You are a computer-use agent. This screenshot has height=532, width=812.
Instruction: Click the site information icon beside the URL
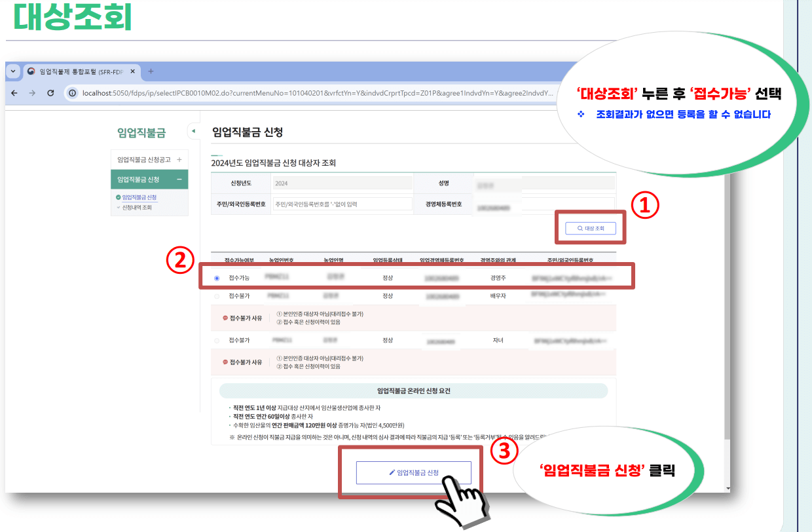click(x=73, y=94)
